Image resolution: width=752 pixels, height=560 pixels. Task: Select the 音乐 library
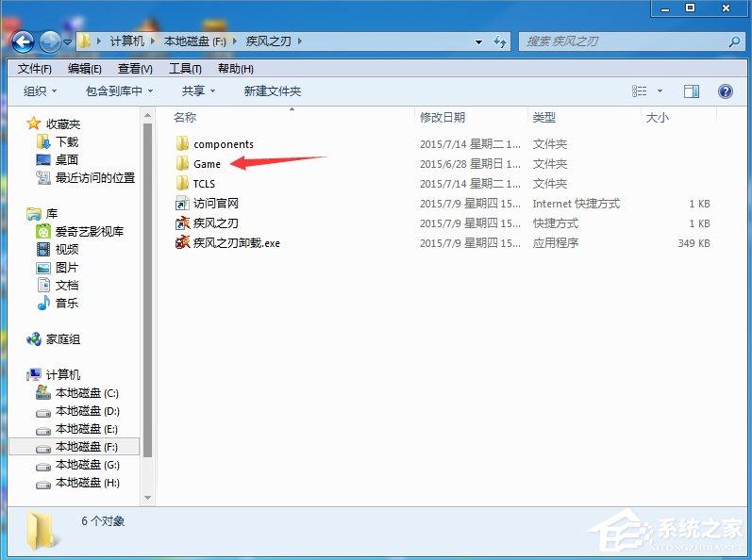click(67, 304)
